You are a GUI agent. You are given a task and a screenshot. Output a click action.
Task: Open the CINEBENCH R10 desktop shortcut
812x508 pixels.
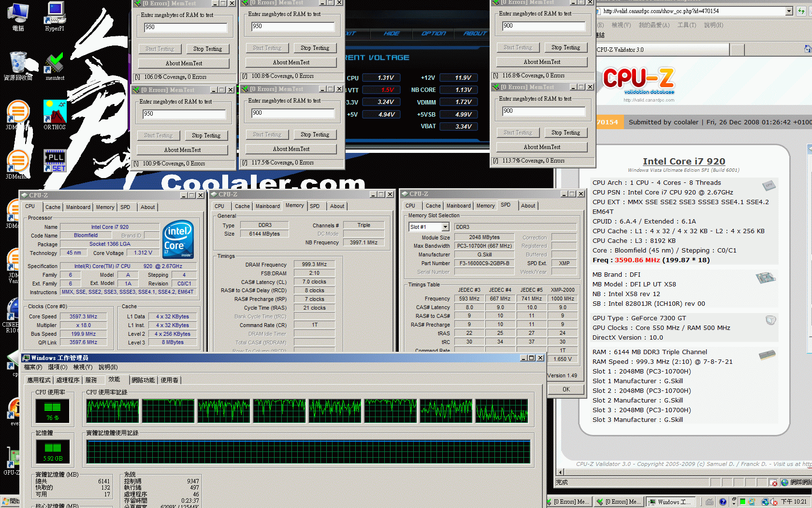pos(11,316)
